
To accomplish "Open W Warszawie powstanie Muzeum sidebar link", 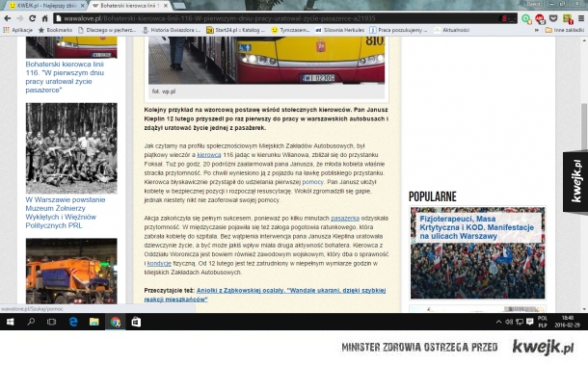I will tap(66, 213).
